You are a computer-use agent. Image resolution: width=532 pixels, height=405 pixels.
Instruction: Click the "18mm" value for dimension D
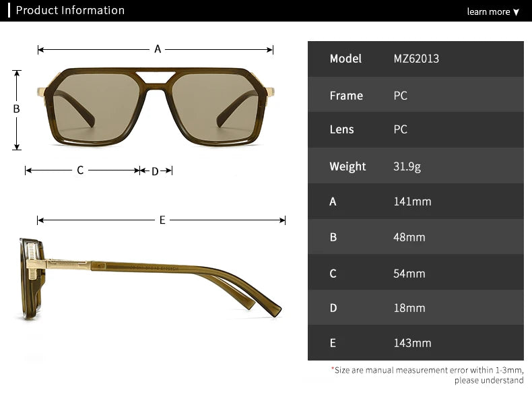[x=409, y=308]
